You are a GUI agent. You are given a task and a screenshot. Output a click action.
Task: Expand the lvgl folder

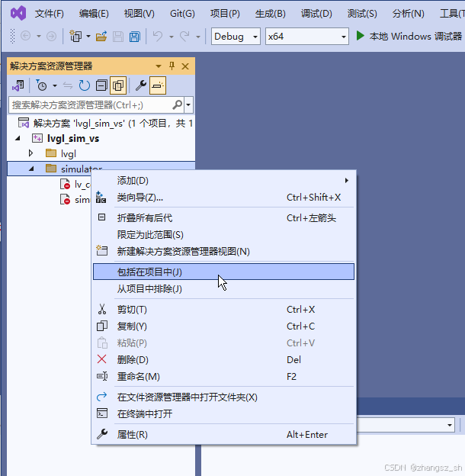pos(30,153)
